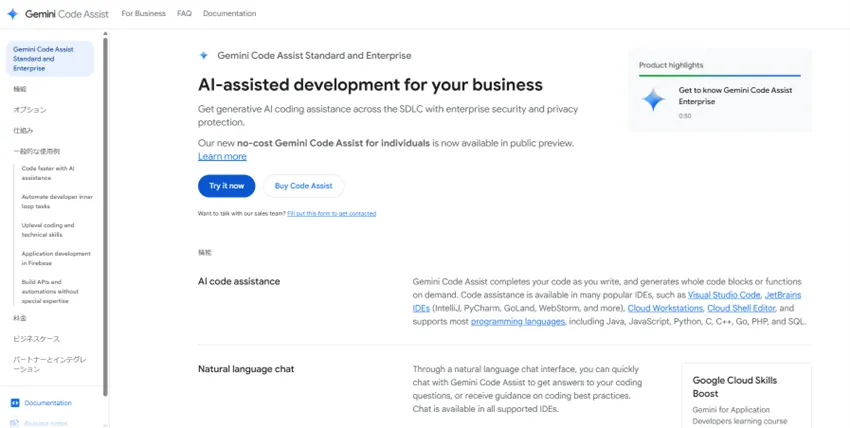This screenshot has height=428, width=850.
Task: Select the highlighted Standard and Enterprise sidebar entry
Action: click(x=50, y=59)
